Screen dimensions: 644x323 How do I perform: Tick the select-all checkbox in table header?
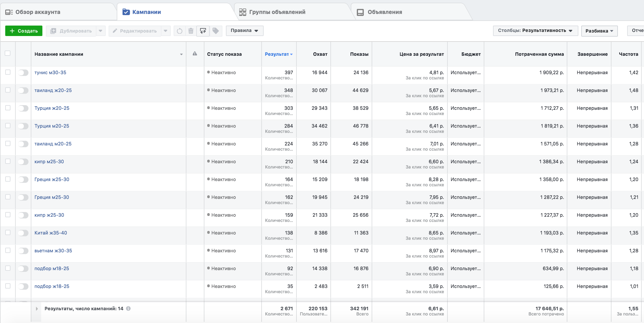(x=8, y=53)
